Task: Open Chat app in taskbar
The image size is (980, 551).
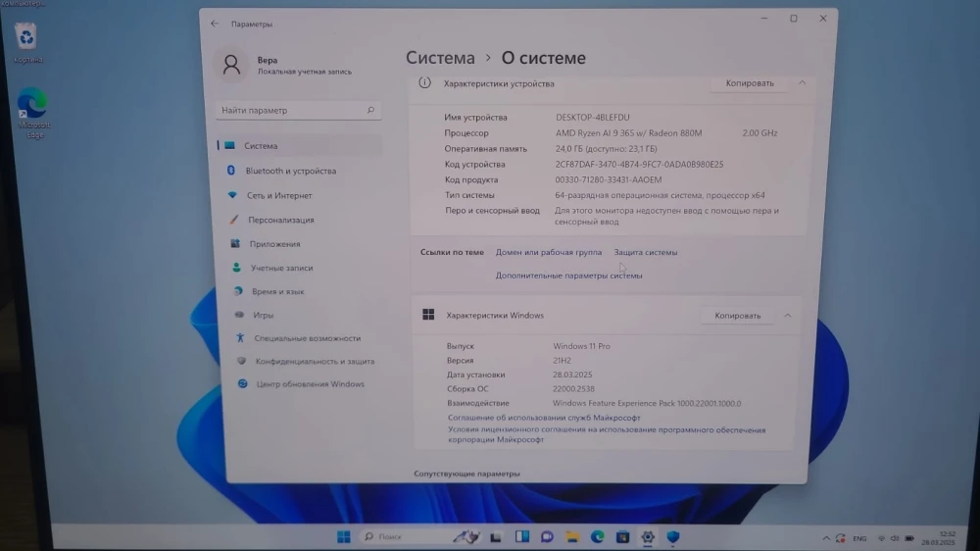Action: pos(547,536)
